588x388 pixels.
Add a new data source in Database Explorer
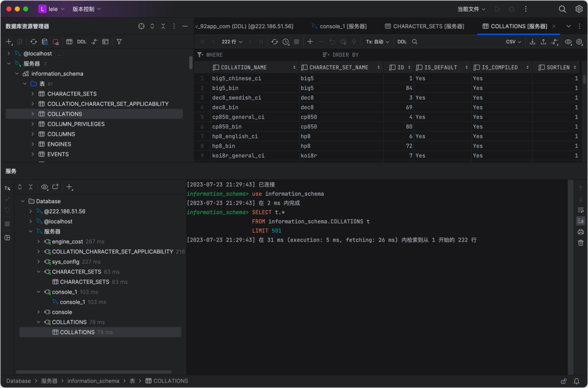[x=9, y=42]
